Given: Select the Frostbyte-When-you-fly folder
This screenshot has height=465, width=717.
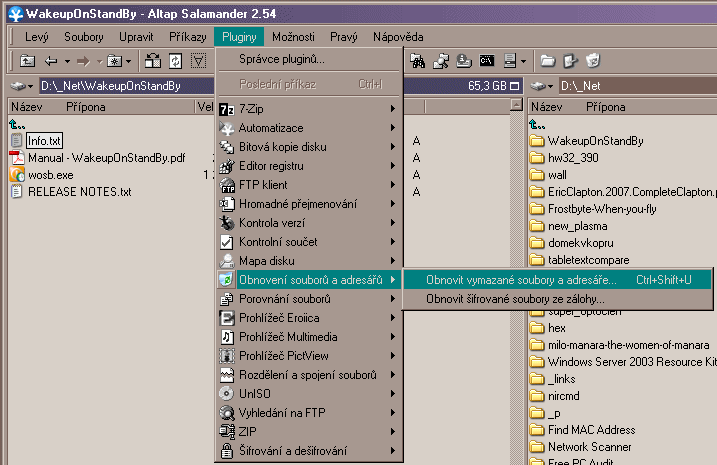Looking at the screenshot, I should pyautogui.click(x=602, y=209).
